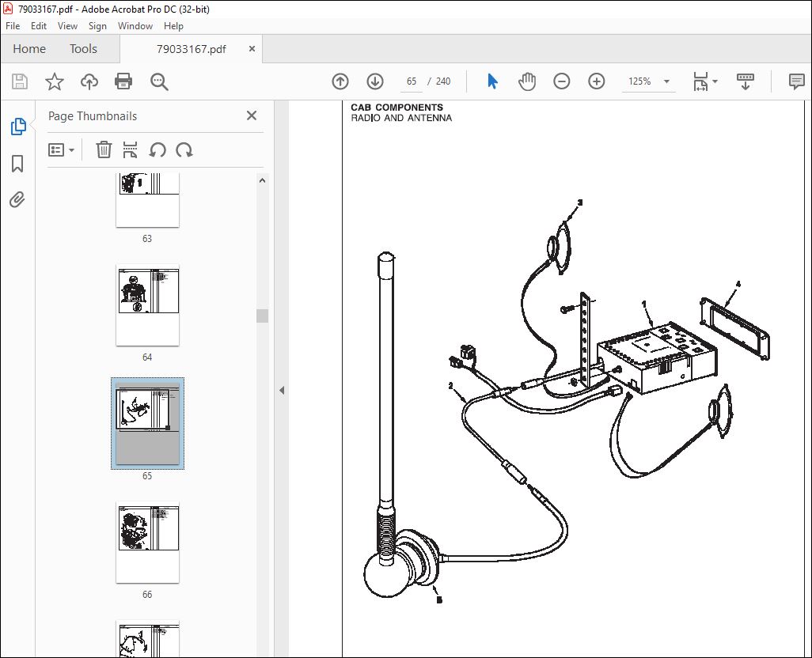Open the find text magnifier tool
The height and width of the screenshot is (658, 812).
[x=159, y=81]
